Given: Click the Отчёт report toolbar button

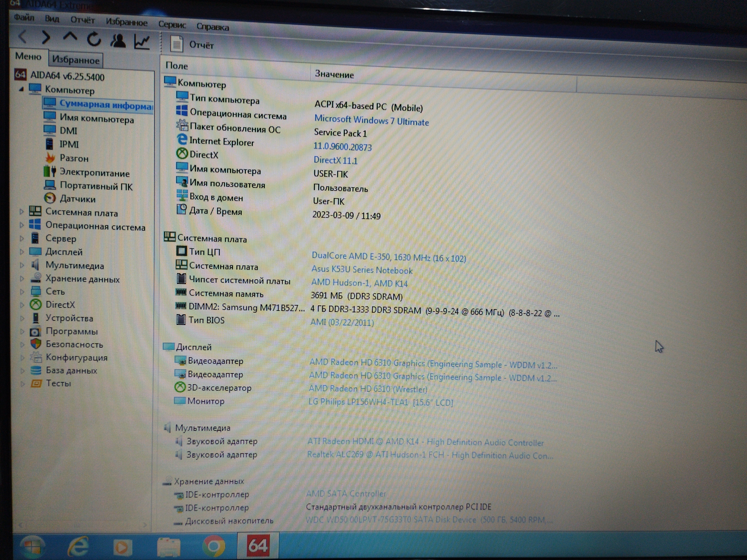Looking at the screenshot, I should coord(192,44).
